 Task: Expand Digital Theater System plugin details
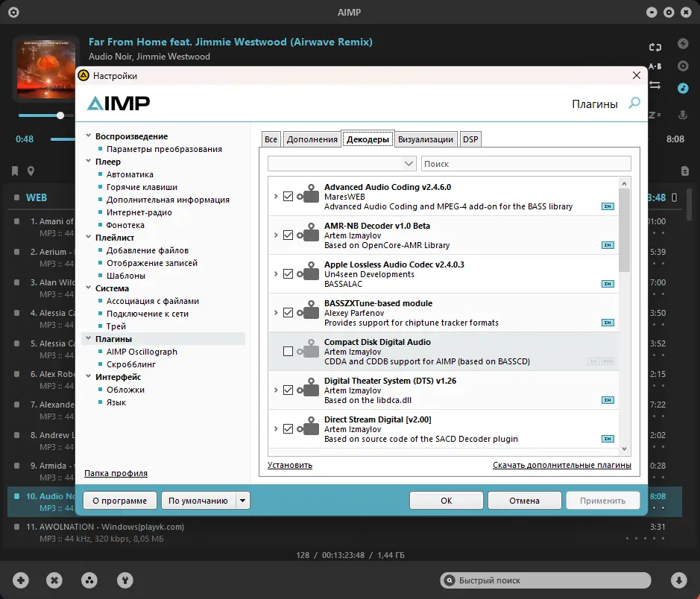(276, 390)
